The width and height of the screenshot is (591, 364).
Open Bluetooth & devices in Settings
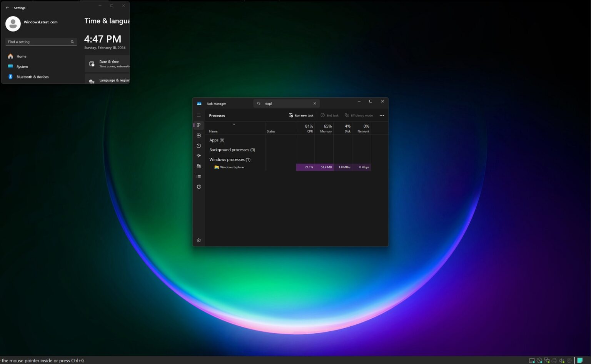click(32, 77)
